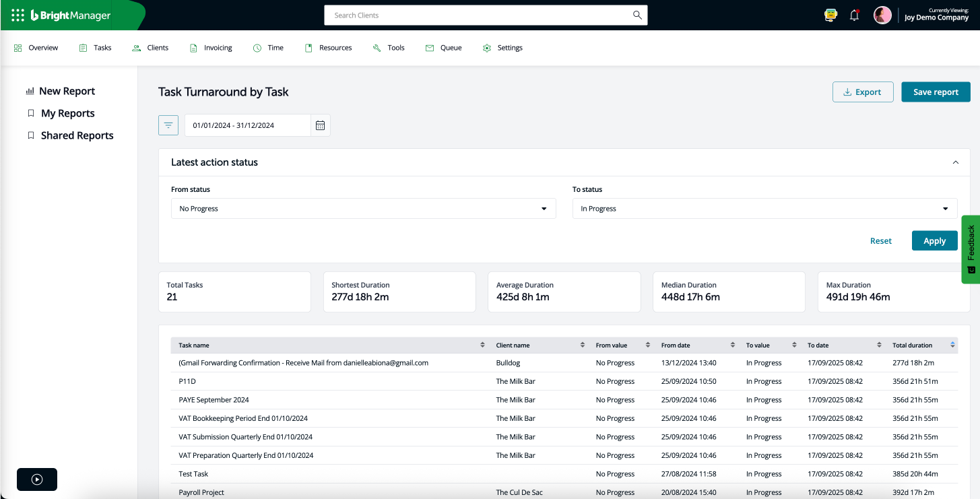The height and width of the screenshot is (499, 980).
Task: Open the Queue envelope icon
Action: [429, 47]
